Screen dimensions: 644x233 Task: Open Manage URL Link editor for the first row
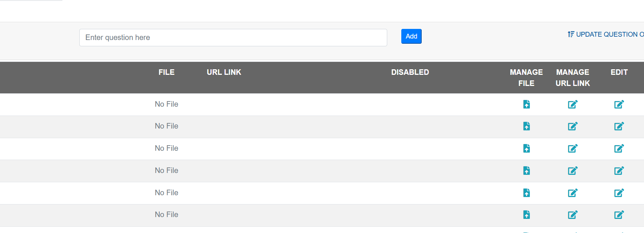pos(572,104)
